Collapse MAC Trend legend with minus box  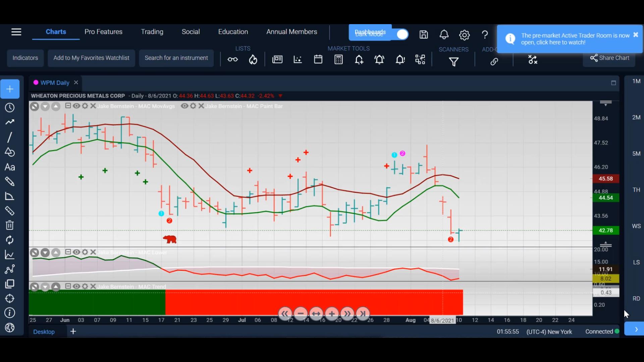tap(68, 286)
